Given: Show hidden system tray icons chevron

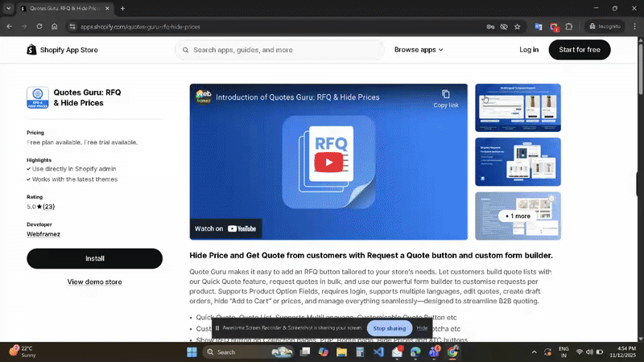Looking at the screenshot, I should click(x=535, y=352).
